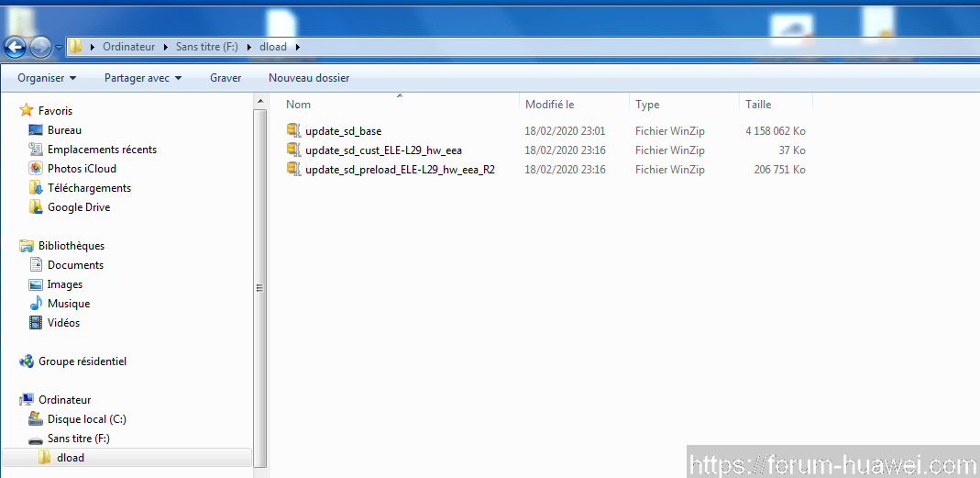Expand the recent locations dropdown arrow
Viewport: 980px width, 478px height.
[x=60, y=47]
